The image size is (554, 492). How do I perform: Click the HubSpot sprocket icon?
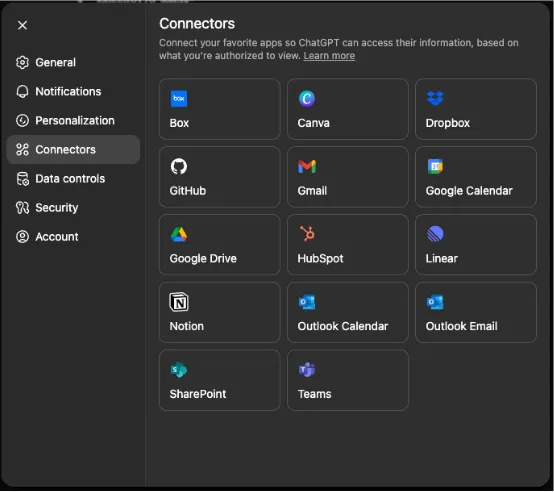pyautogui.click(x=307, y=234)
